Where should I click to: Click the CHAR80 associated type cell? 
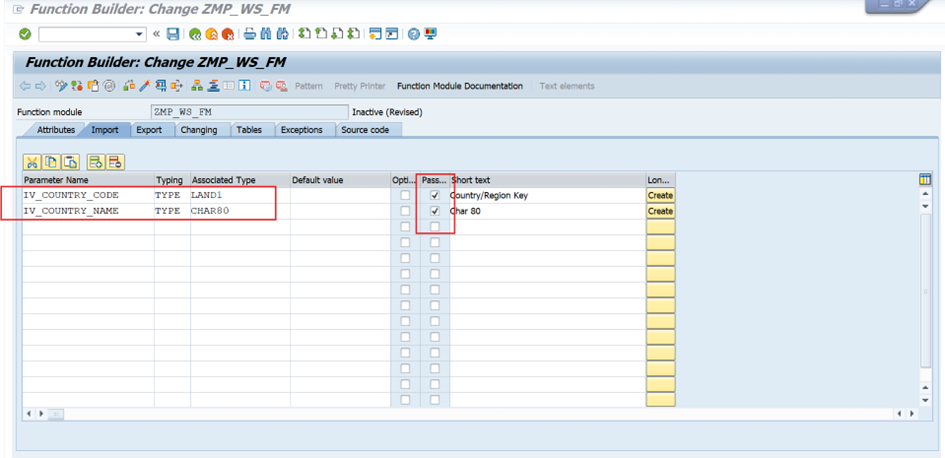coord(240,211)
